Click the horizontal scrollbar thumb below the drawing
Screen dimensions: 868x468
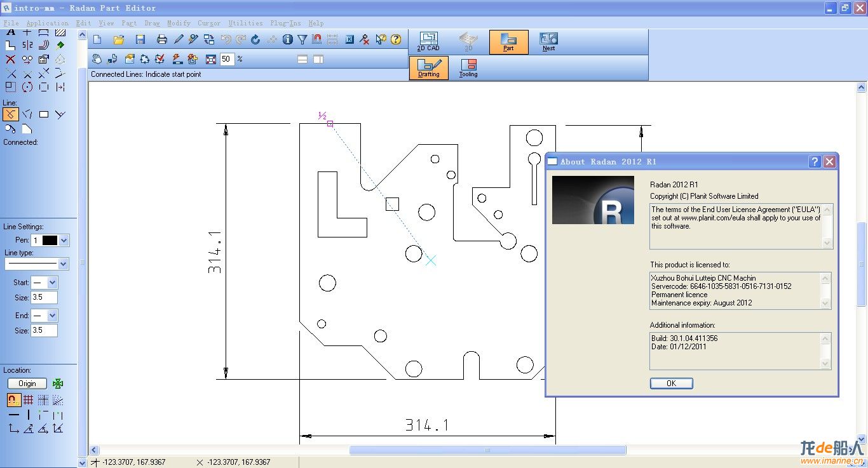click(x=487, y=450)
